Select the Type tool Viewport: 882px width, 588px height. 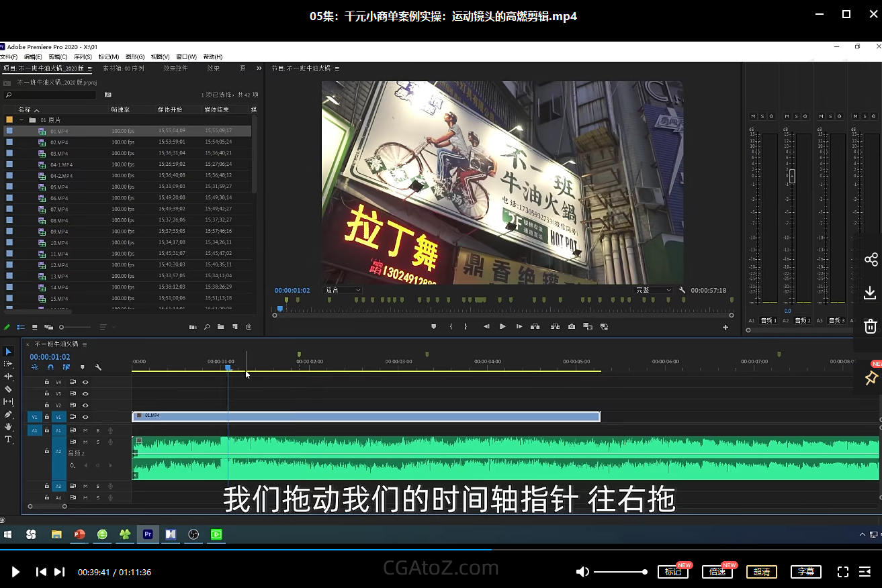[x=8, y=440]
